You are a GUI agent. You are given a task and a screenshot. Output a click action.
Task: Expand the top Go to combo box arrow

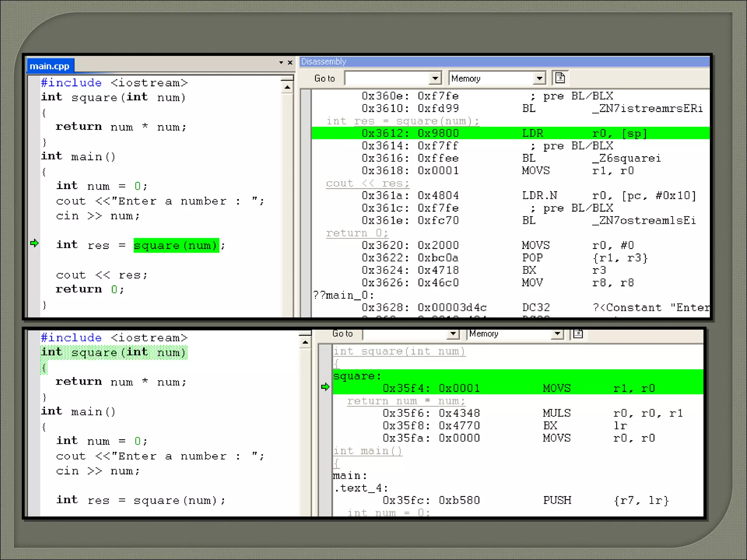435,78
